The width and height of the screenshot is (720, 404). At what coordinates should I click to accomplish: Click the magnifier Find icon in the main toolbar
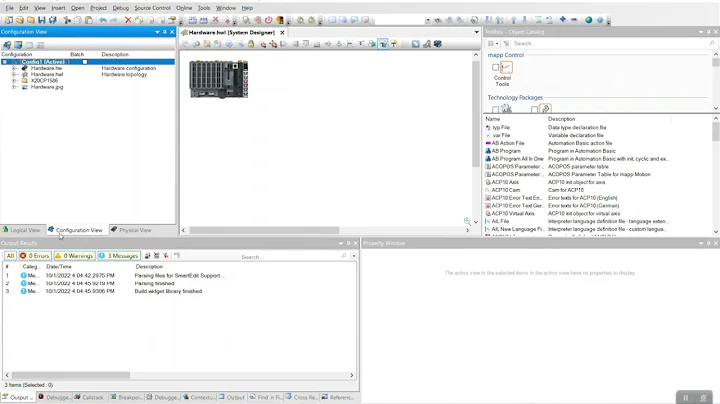pos(247,20)
